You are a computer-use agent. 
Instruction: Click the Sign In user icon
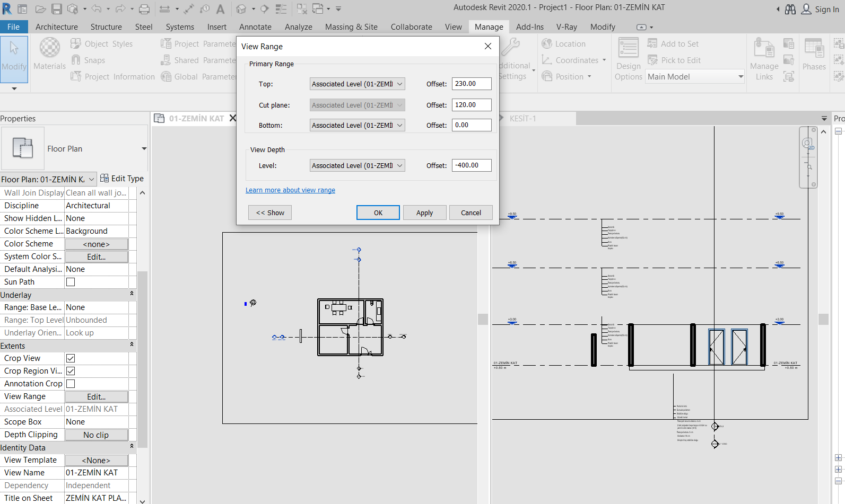(x=806, y=9)
